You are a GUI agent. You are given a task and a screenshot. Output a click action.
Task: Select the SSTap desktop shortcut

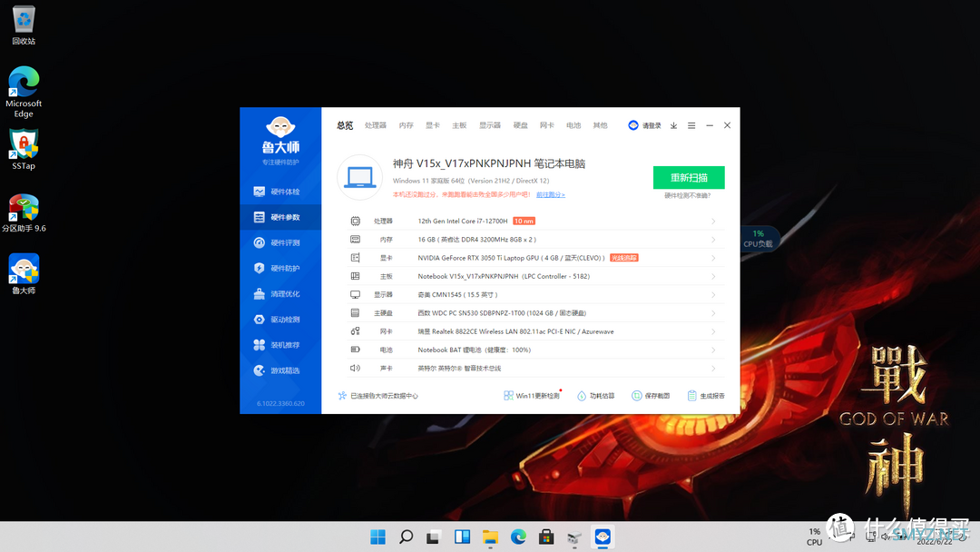[x=24, y=150]
